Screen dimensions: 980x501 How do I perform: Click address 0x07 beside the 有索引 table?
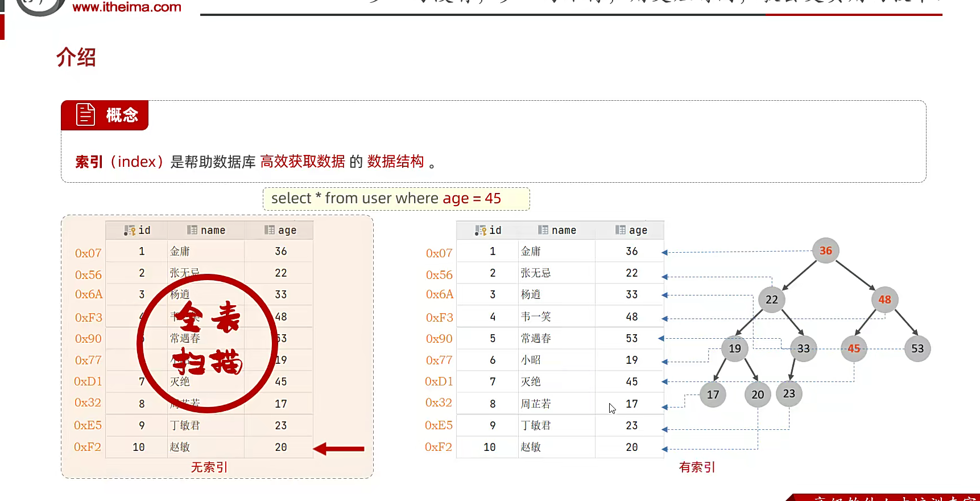(439, 253)
